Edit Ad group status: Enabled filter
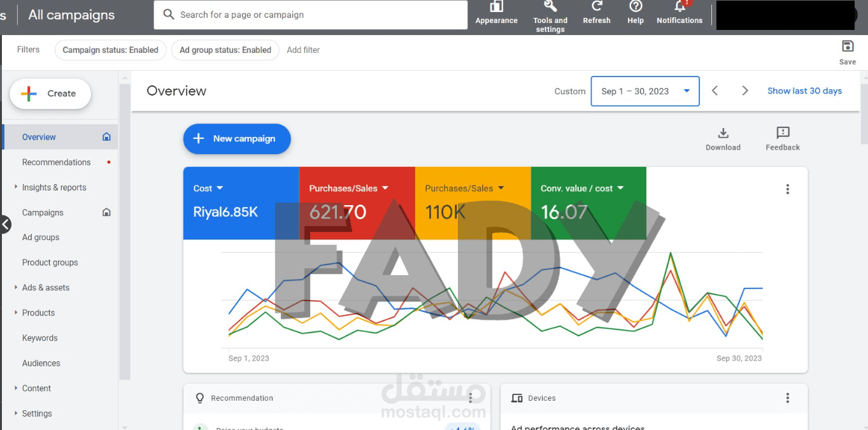Screen dimensions: 868x430 click(x=225, y=50)
